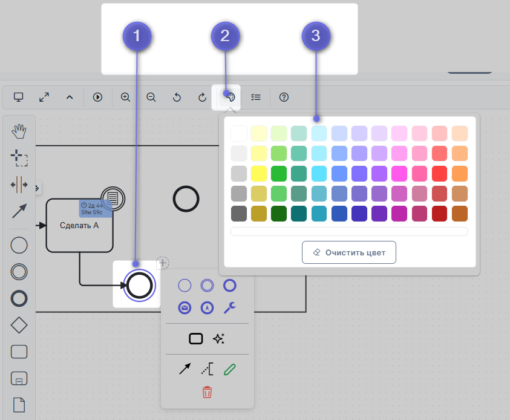
Task: Add a gateway diamond from palette
Action: (19, 325)
